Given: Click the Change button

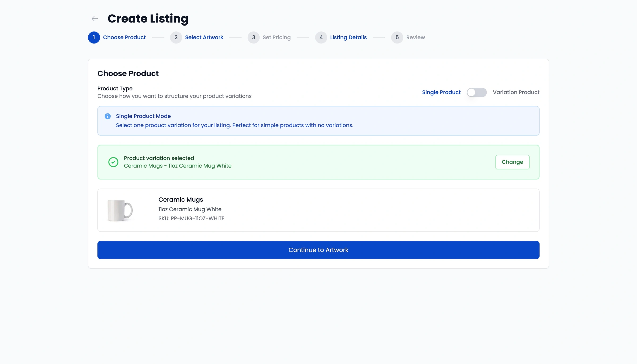Looking at the screenshot, I should 512,162.
